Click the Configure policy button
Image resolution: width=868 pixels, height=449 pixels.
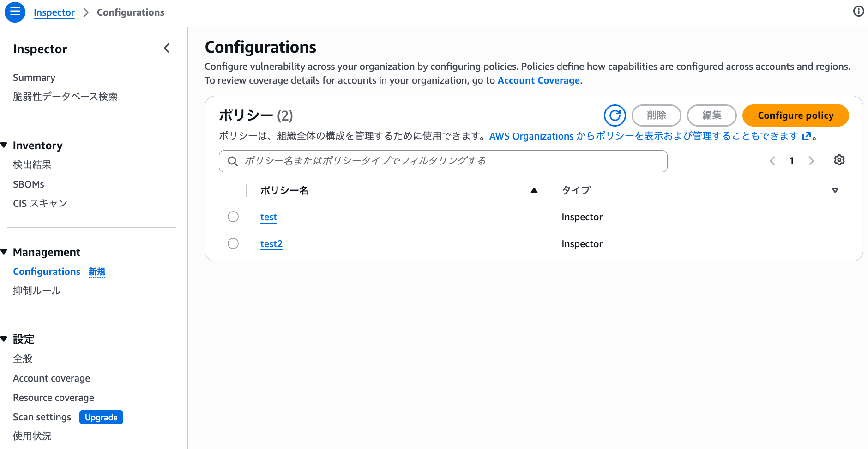pos(796,115)
